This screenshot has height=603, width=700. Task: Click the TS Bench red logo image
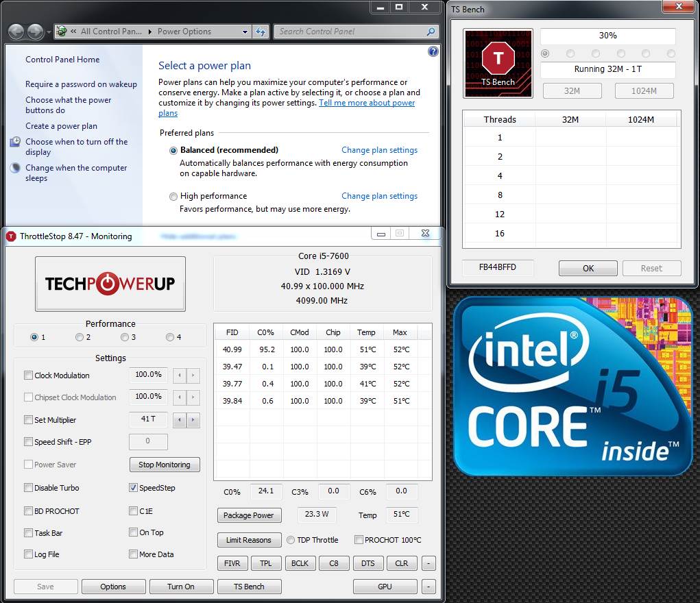pos(498,63)
